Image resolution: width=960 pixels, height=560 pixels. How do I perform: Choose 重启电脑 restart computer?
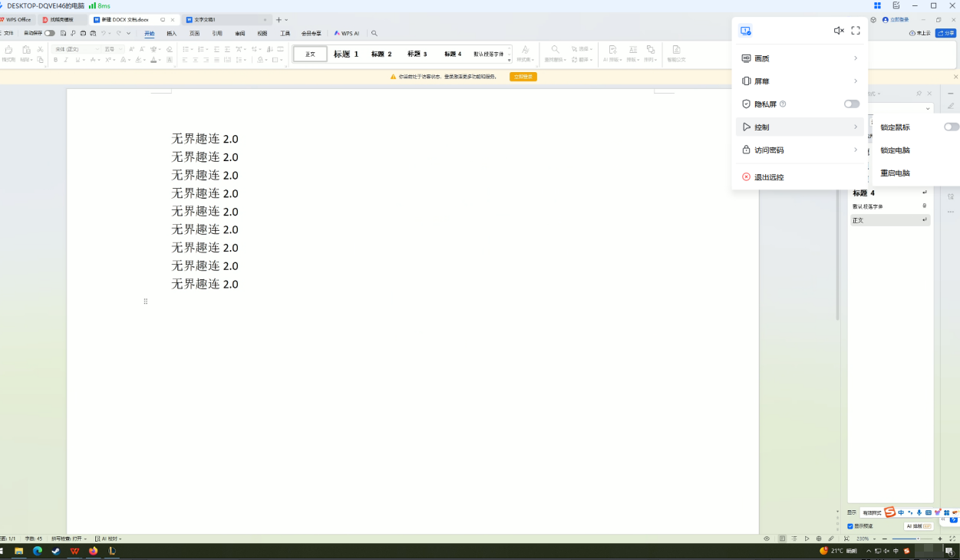click(895, 173)
